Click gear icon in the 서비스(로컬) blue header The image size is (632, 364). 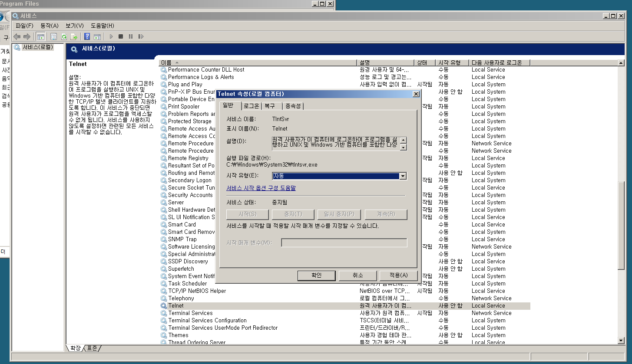(74, 49)
